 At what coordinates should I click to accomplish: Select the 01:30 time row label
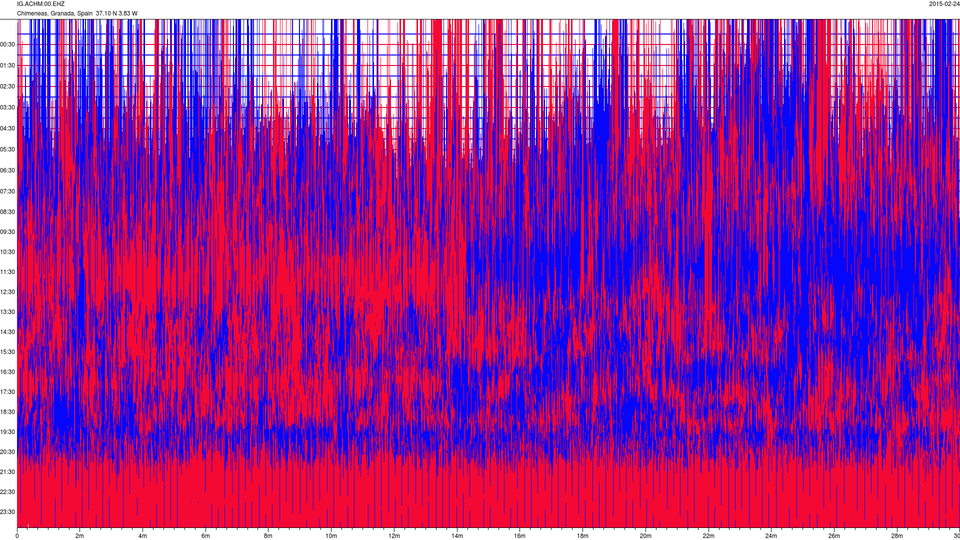[7, 66]
